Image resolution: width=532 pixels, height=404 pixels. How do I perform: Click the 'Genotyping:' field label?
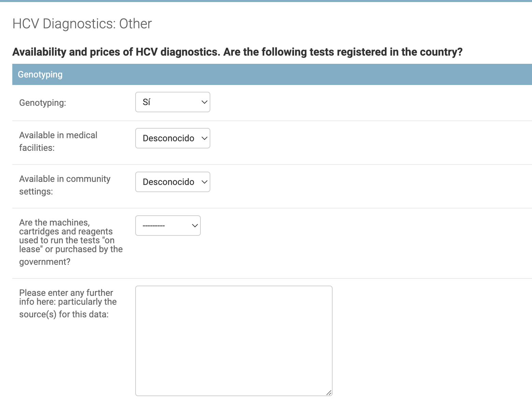coord(43,103)
